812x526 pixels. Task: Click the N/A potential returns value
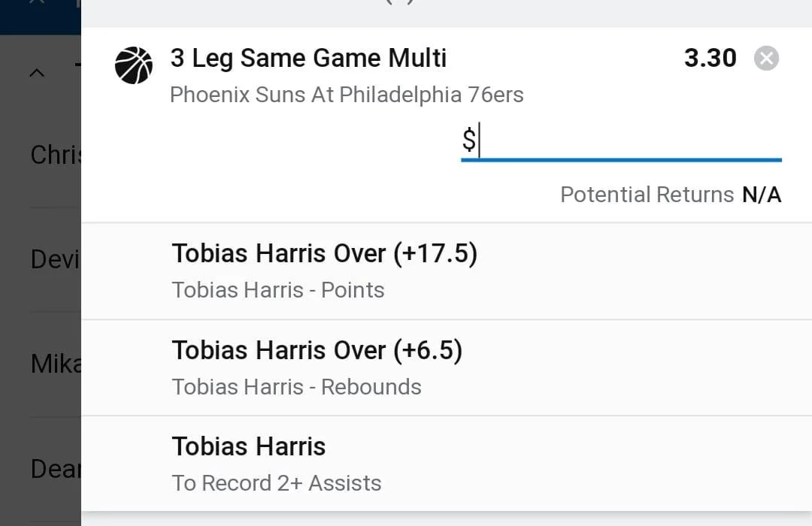[762, 195]
